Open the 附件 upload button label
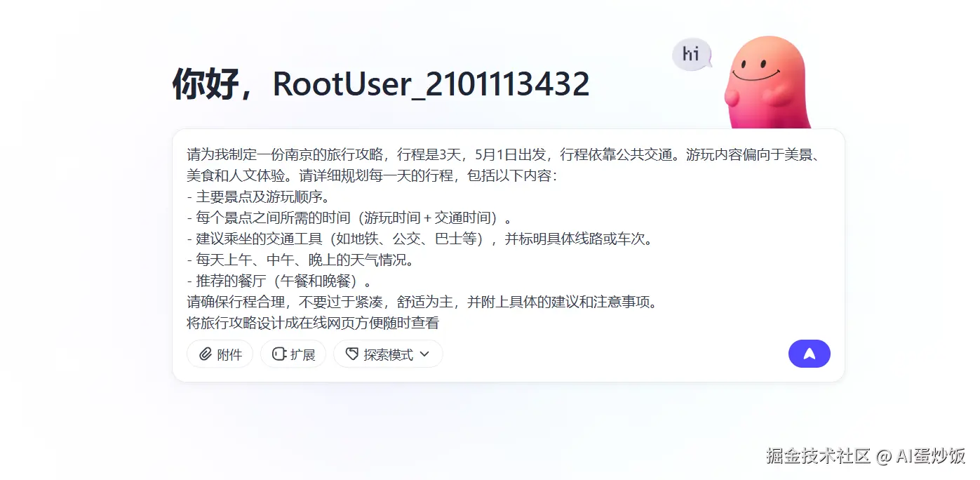Screen dimensions: 980x480 229,354
